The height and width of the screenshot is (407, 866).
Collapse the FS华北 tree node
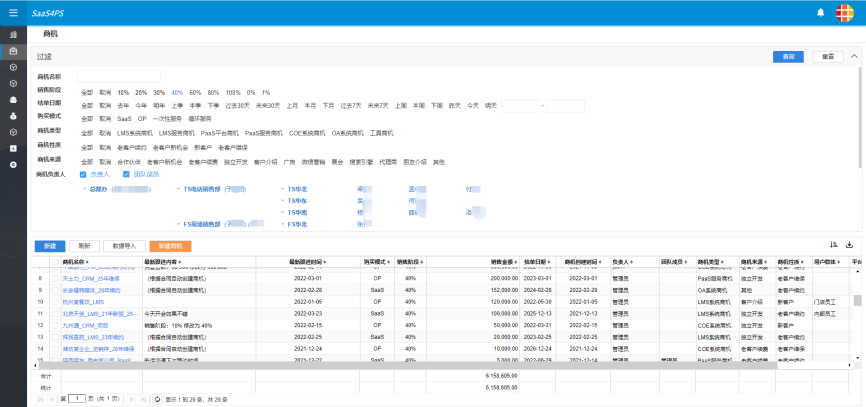point(283,225)
